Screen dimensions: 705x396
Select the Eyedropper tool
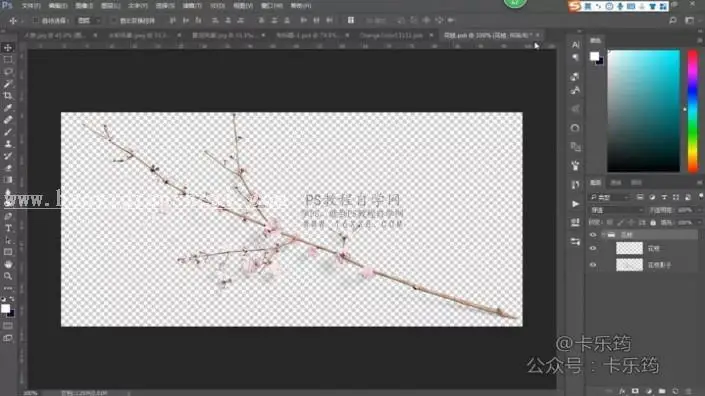click(x=8, y=108)
